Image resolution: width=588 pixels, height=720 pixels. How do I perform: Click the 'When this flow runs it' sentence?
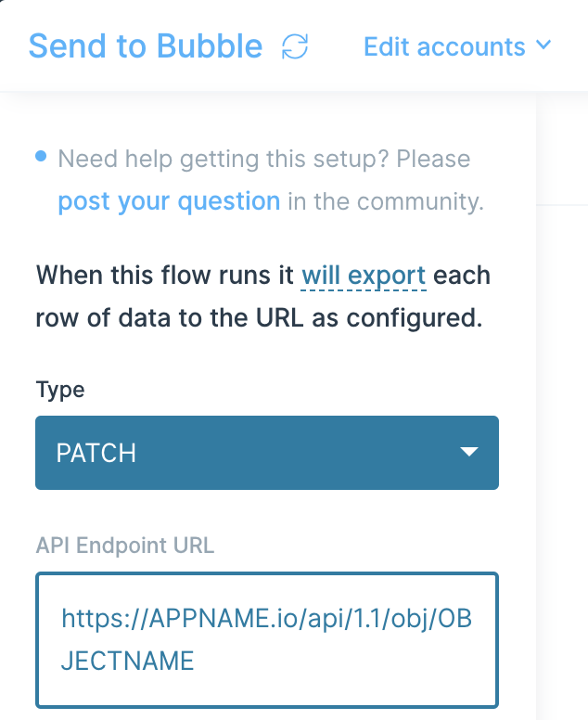click(165, 275)
